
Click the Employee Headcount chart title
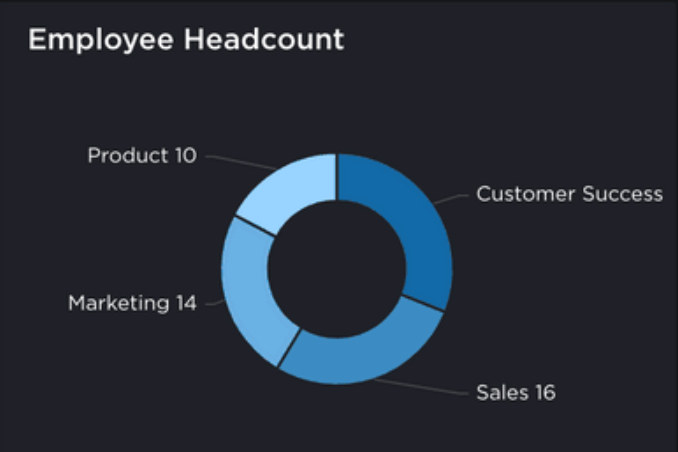coord(186,40)
